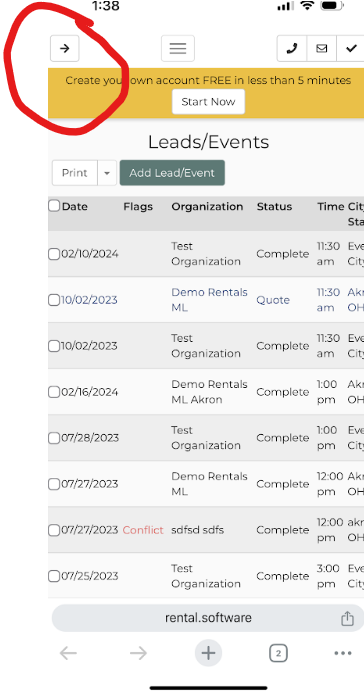364x693 pixels.
Task: Click the Organization column header
Action: pos(207,206)
